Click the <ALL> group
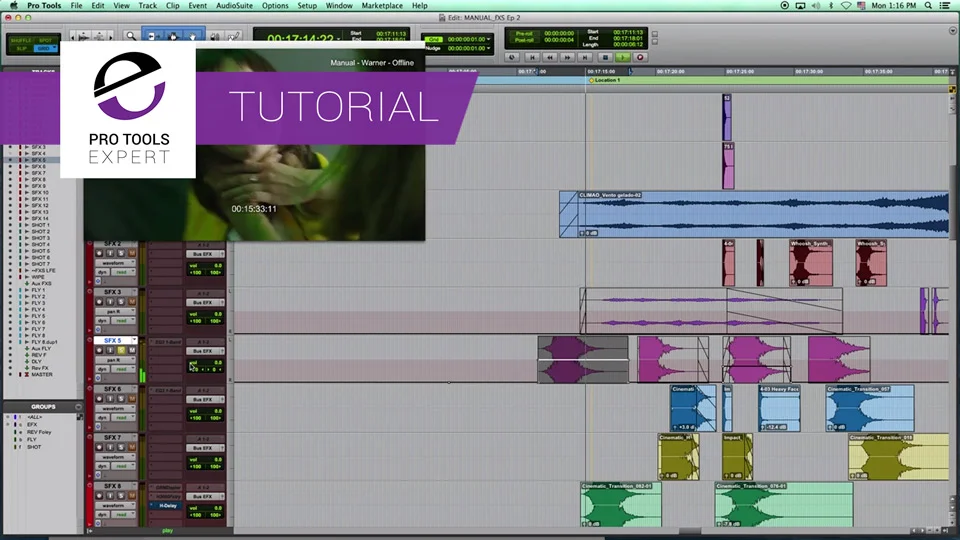The width and height of the screenshot is (960, 540). pos(34,417)
